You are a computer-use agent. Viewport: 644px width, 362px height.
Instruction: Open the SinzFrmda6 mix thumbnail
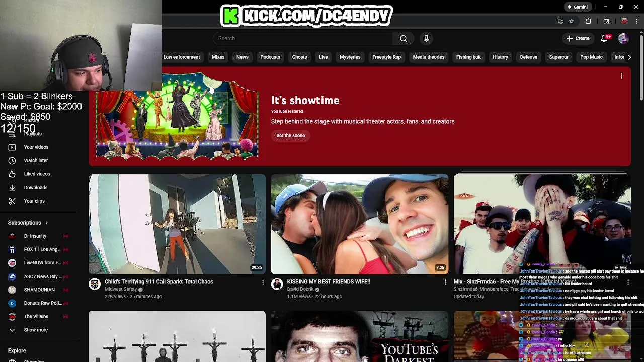[542, 224]
